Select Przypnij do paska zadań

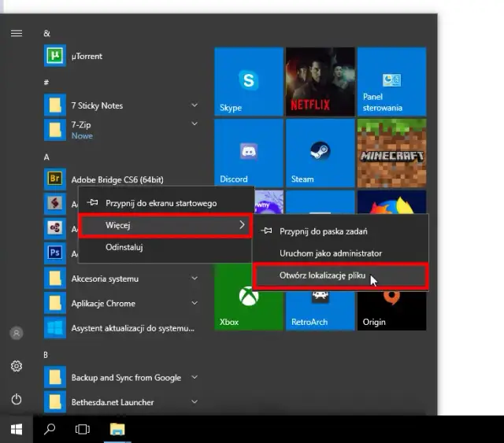coord(341,231)
